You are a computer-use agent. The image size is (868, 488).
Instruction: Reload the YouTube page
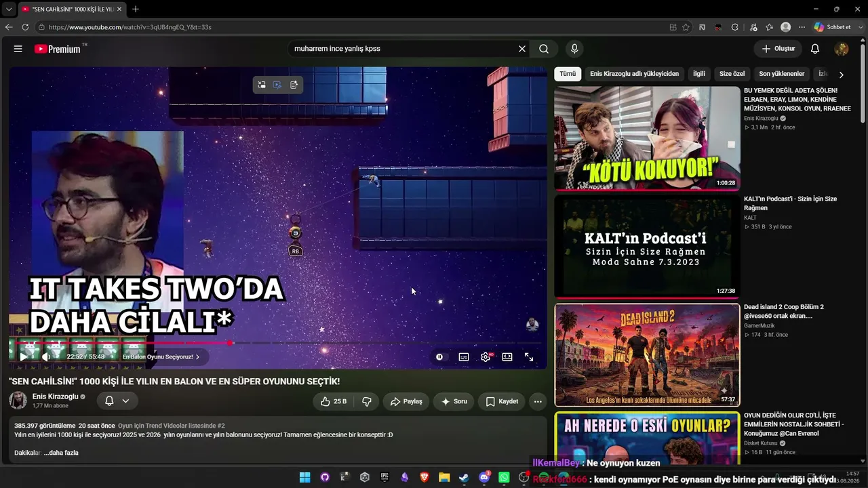(25, 27)
